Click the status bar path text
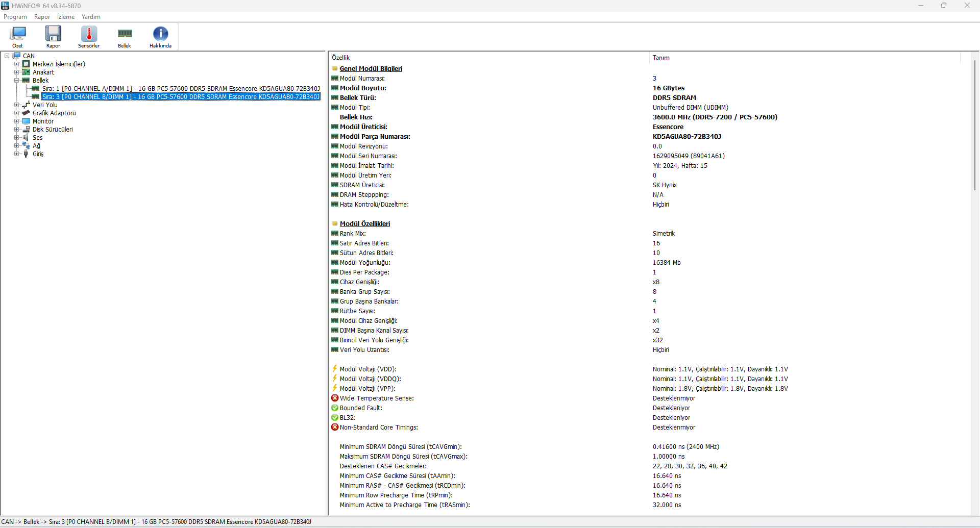The image size is (980, 528). pos(156,522)
